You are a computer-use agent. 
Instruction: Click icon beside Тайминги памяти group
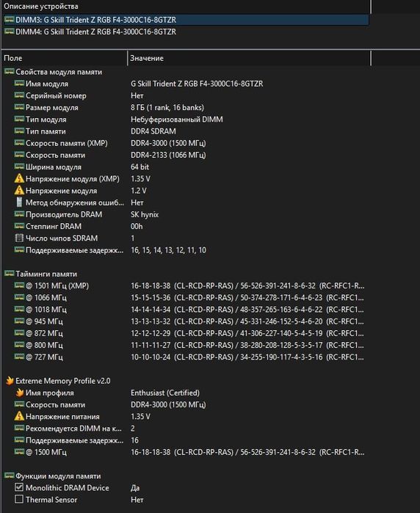pos(9,273)
